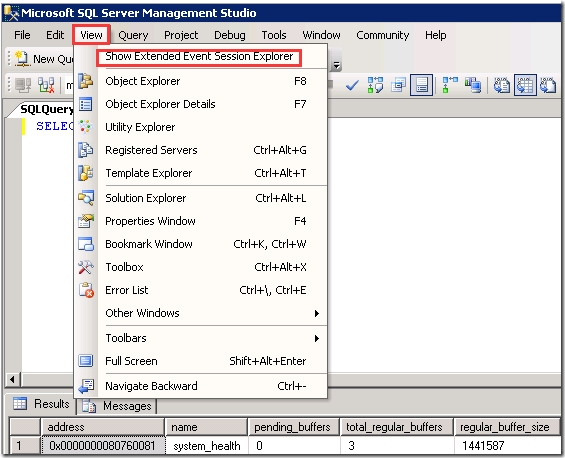565x458 pixels.
Task: Click Object Explorer menu icon
Action: pos(86,81)
